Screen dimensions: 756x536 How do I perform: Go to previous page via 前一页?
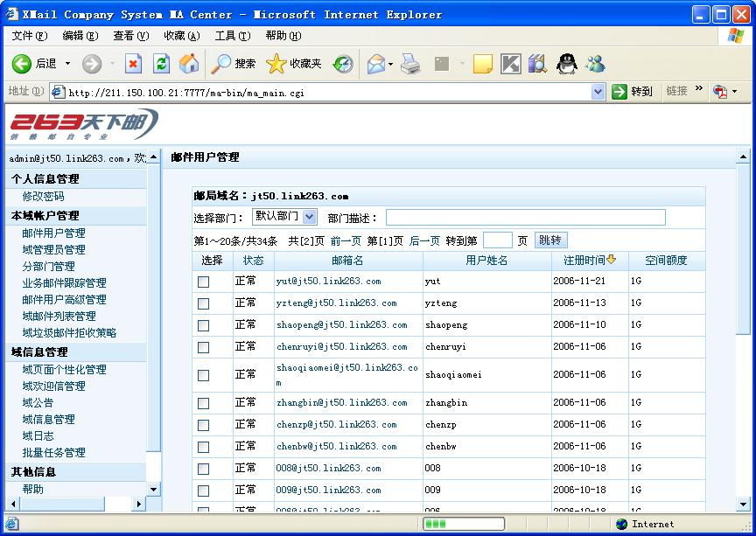(x=346, y=240)
